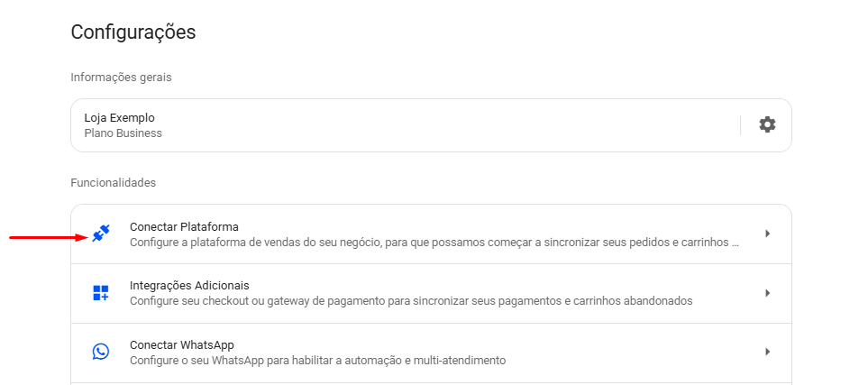This screenshot has height=385, width=868.
Task: Click the Informações gerais section label
Action: tap(122, 78)
